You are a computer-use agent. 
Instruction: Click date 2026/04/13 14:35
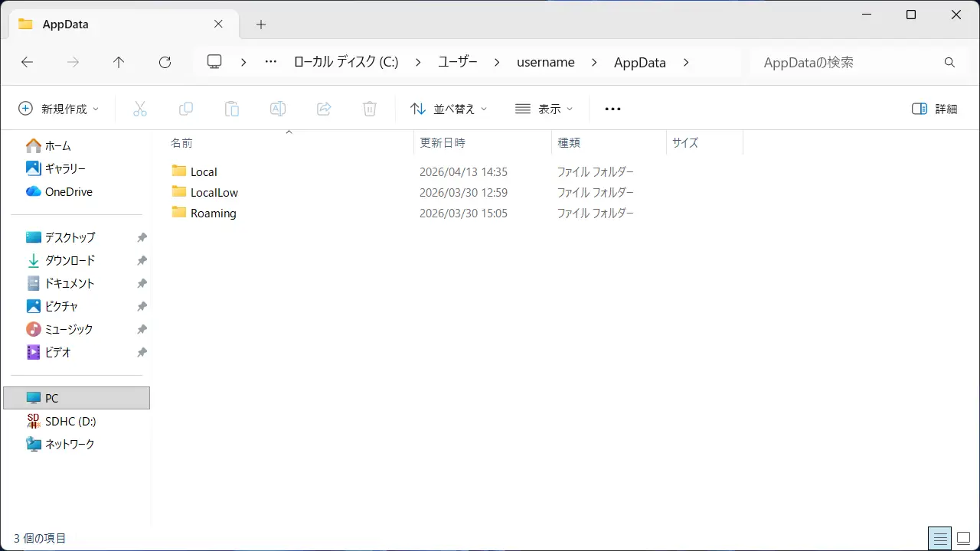point(463,171)
